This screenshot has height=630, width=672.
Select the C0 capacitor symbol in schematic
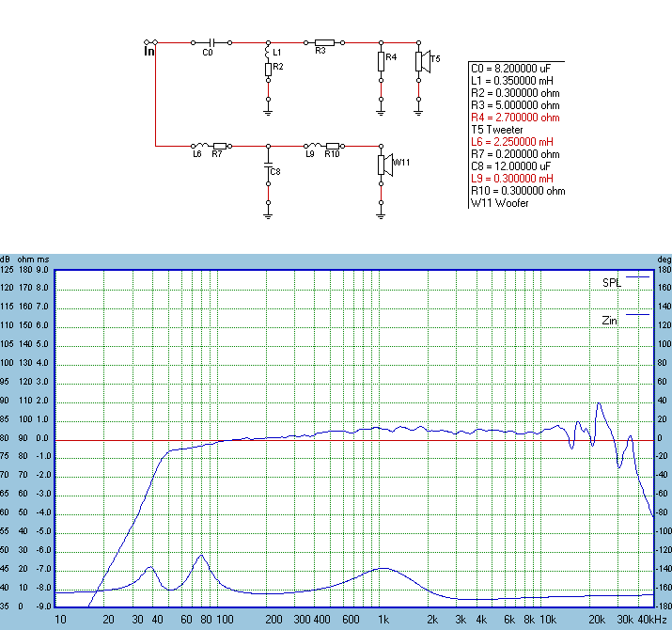click(x=211, y=42)
